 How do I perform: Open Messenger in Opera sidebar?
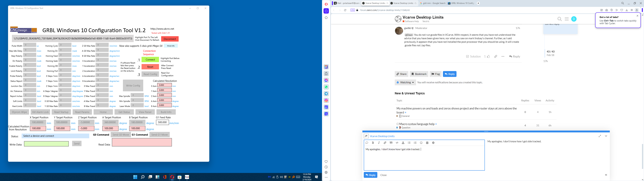tap(326, 80)
